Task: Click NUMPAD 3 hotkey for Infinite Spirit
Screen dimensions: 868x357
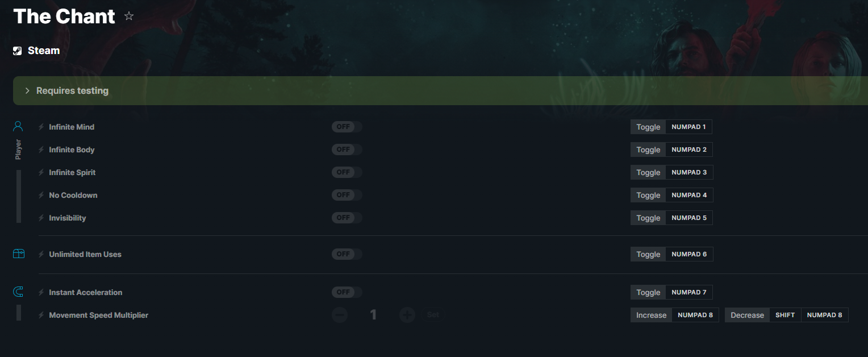Action: [x=689, y=172]
